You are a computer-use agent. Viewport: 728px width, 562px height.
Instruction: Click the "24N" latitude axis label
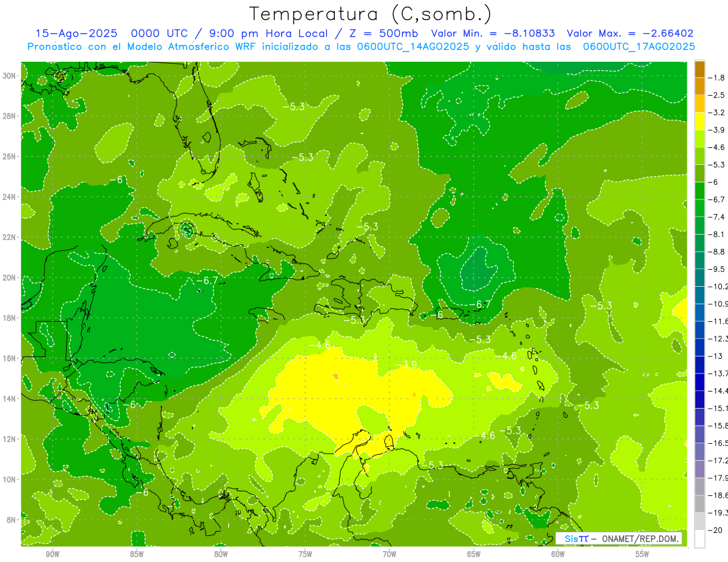point(10,196)
